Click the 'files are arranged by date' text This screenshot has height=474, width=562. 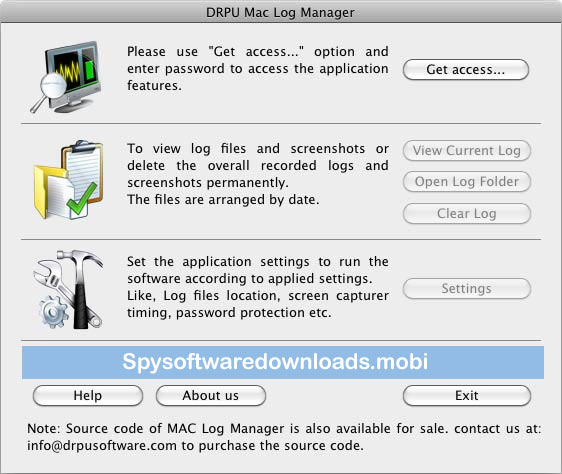[237, 200]
